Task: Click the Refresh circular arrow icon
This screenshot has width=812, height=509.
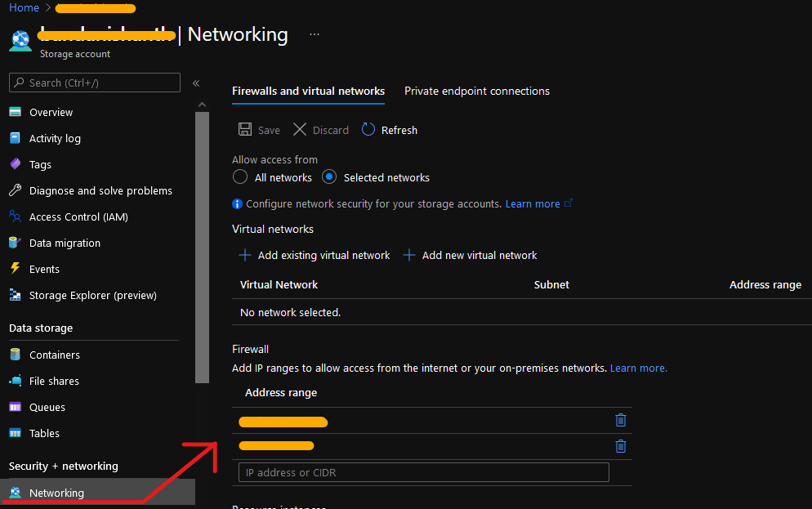Action: click(x=368, y=129)
